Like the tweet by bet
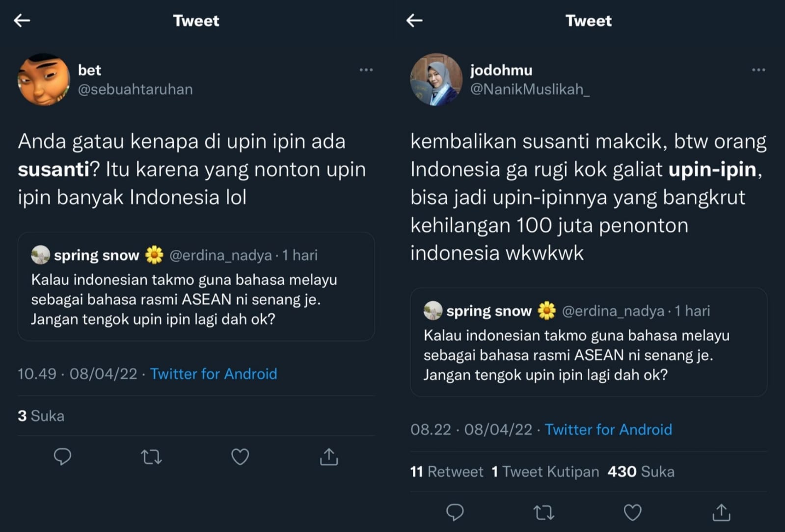Screen dimensions: 785x532 (240, 457)
